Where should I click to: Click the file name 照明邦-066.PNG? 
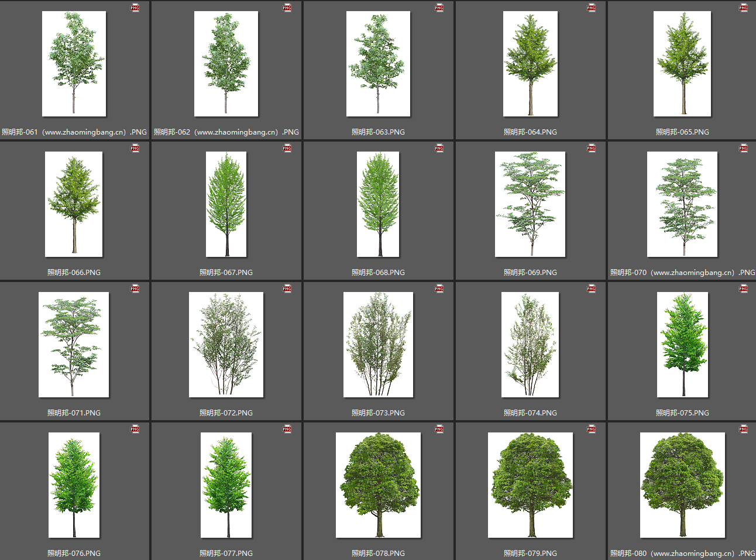click(74, 273)
